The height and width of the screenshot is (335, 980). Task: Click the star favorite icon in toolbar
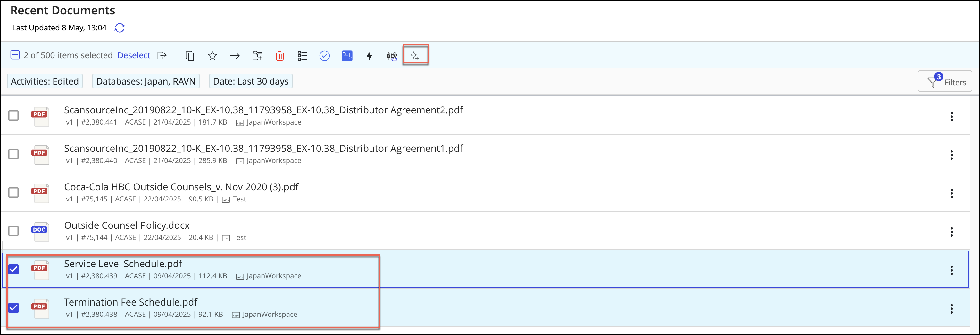[212, 56]
